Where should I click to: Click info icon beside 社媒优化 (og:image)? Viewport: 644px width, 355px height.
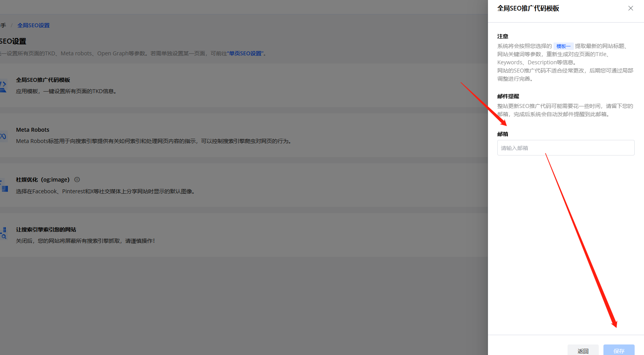pyautogui.click(x=77, y=180)
